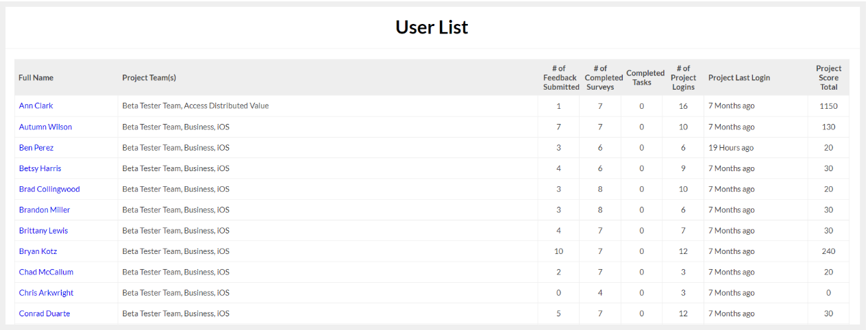Select the Chad McCallum link
The height and width of the screenshot is (330, 868).
(x=46, y=272)
